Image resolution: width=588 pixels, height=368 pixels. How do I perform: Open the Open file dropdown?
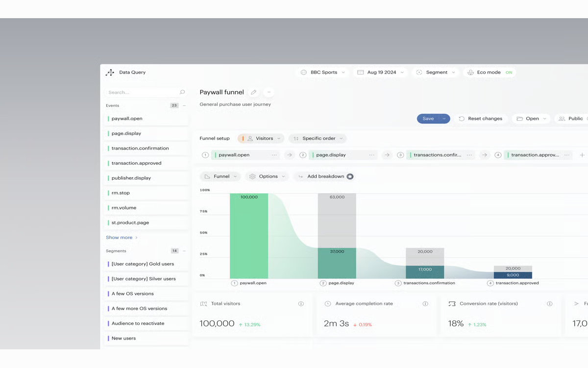pos(532,119)
